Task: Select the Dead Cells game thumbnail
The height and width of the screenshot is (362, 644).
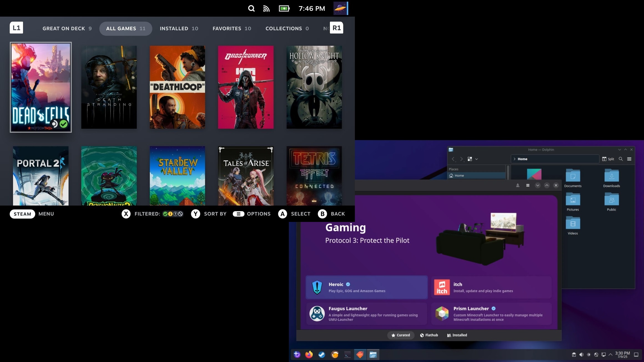Action: point(41,87)
